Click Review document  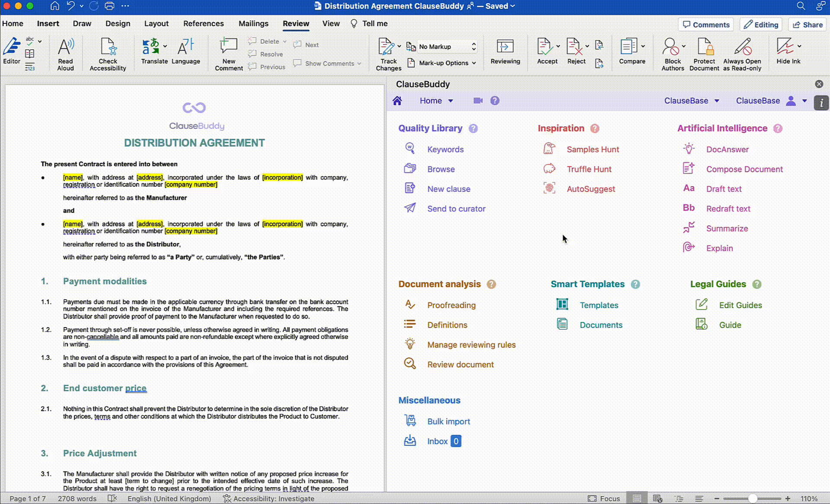460,365
